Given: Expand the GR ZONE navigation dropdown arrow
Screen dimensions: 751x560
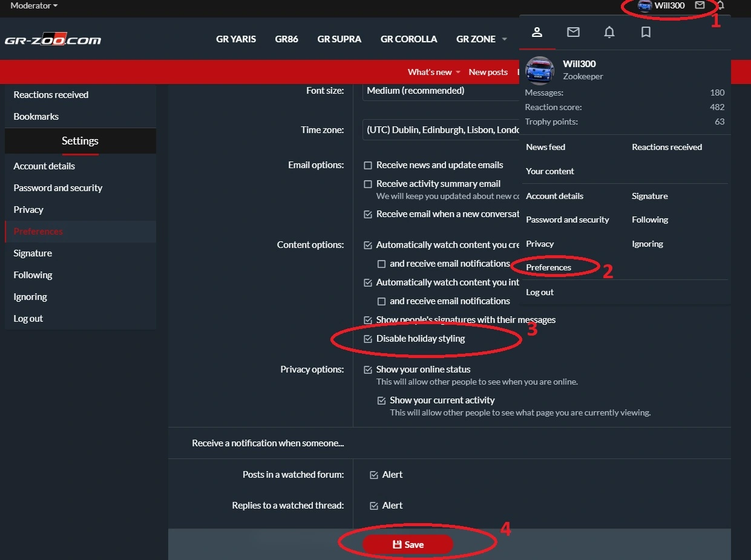Looking at the screenshot, I should tap(505, 39).
